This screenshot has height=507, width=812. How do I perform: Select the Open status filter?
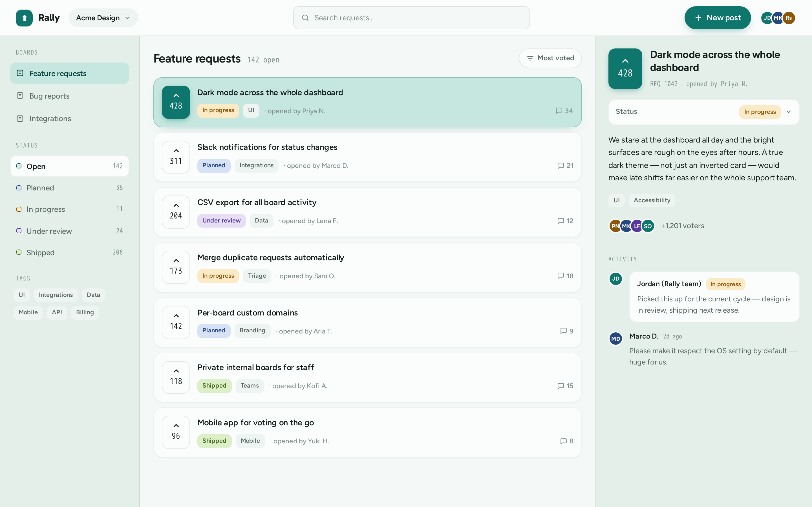pos(69,166)
